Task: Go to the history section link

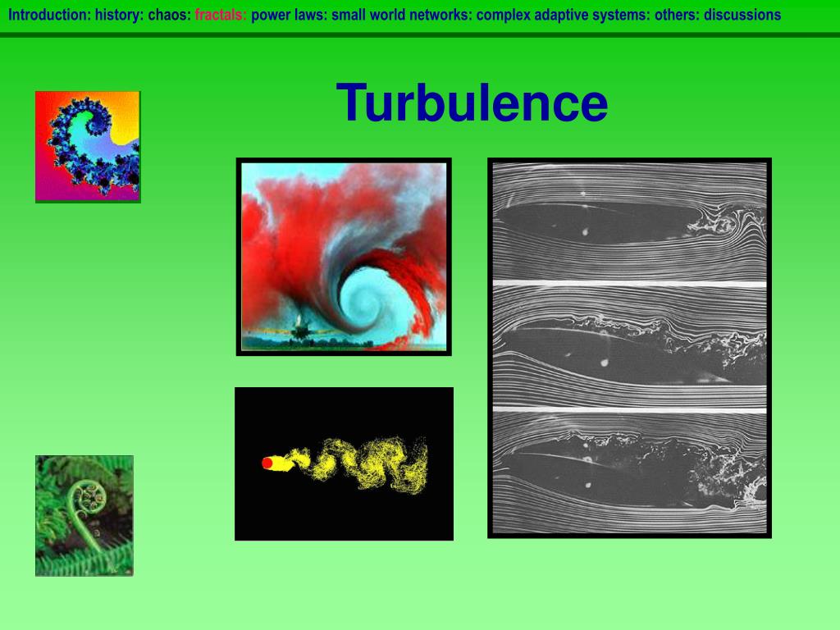Action: point(120,15)
